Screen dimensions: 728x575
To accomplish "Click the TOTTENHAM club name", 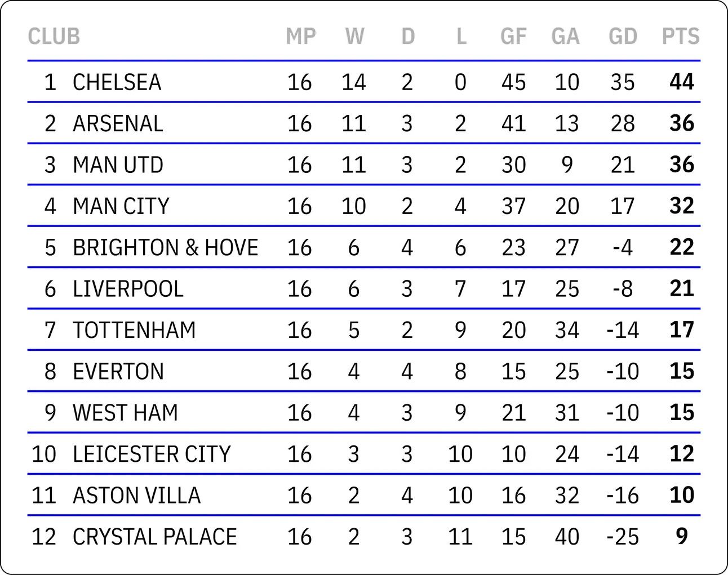I will [134, 330].
